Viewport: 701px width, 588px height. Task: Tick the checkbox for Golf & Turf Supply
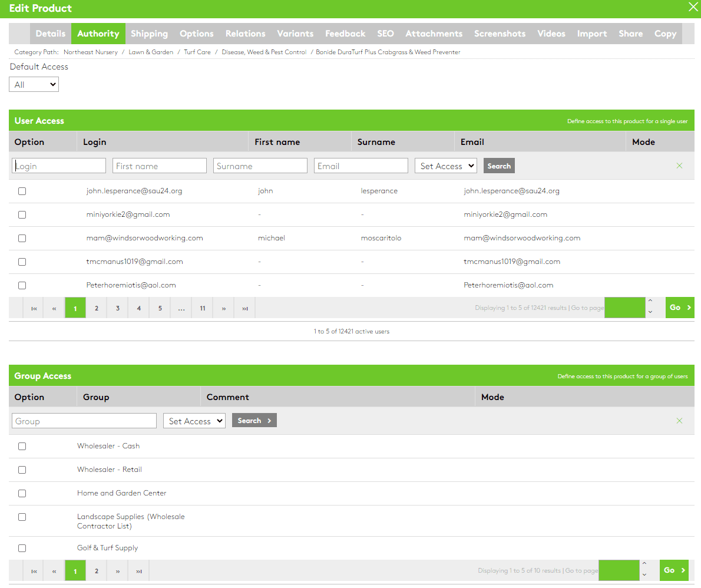click(22, 548)
